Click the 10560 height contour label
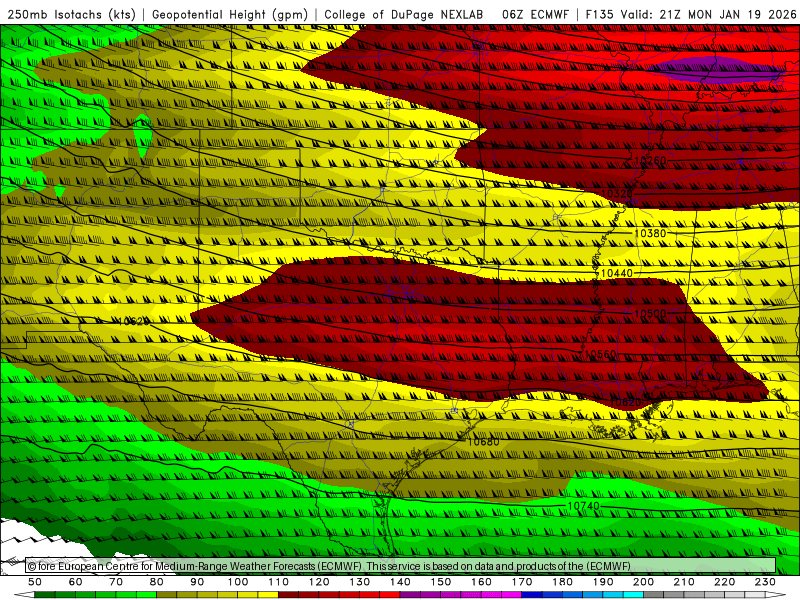800x600 pixels. (600, 353)
